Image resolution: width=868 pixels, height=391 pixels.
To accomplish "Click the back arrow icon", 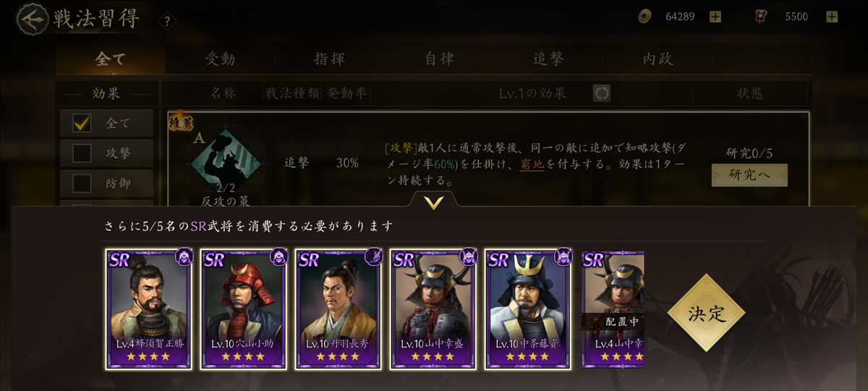I will tap(30, 20).
